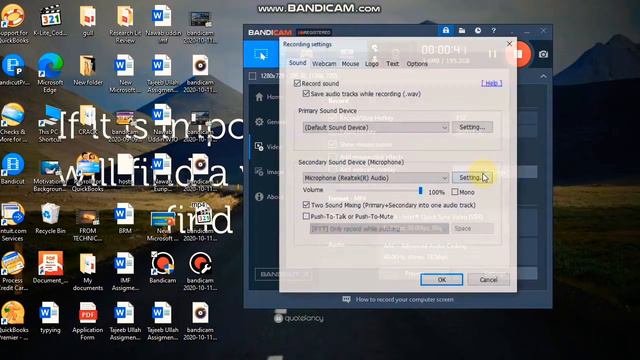Confirm Recording settings with OK
The image size is (640, 360).
pyautogui.click(x=441, y=280)
